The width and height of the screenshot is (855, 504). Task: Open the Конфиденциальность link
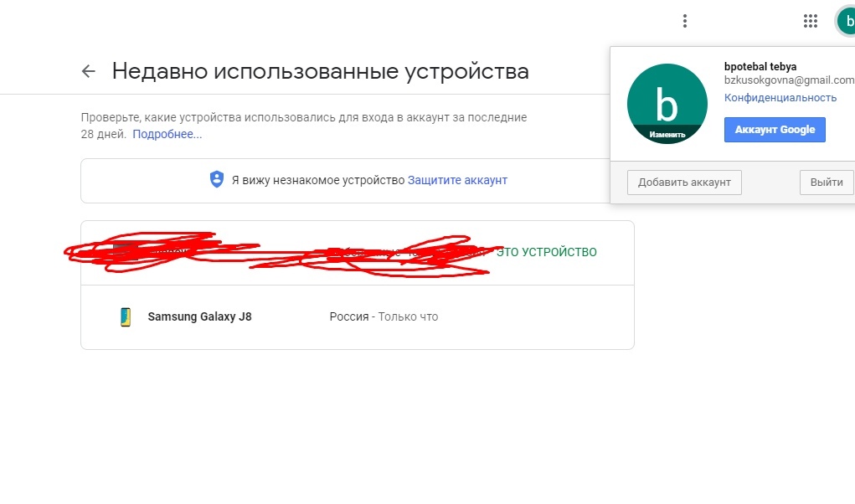(780, 97)
